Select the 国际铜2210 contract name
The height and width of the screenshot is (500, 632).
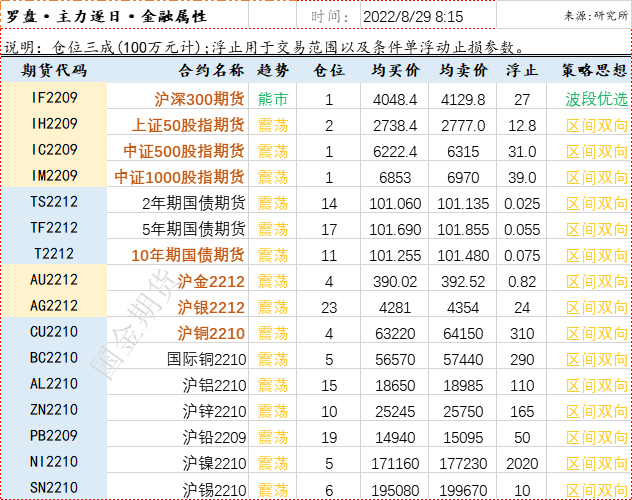[206, 359]
